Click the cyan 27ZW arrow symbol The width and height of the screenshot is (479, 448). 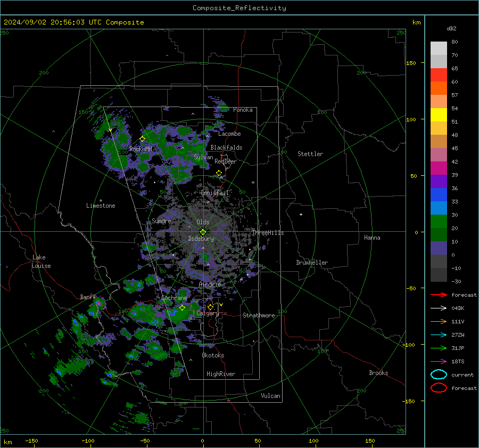coord(439,335)
